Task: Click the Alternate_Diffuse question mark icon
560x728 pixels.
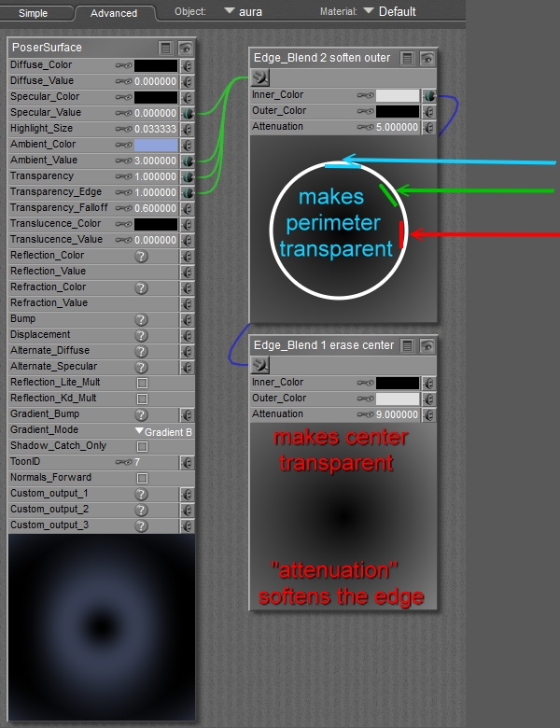Action: pos(142,352)
